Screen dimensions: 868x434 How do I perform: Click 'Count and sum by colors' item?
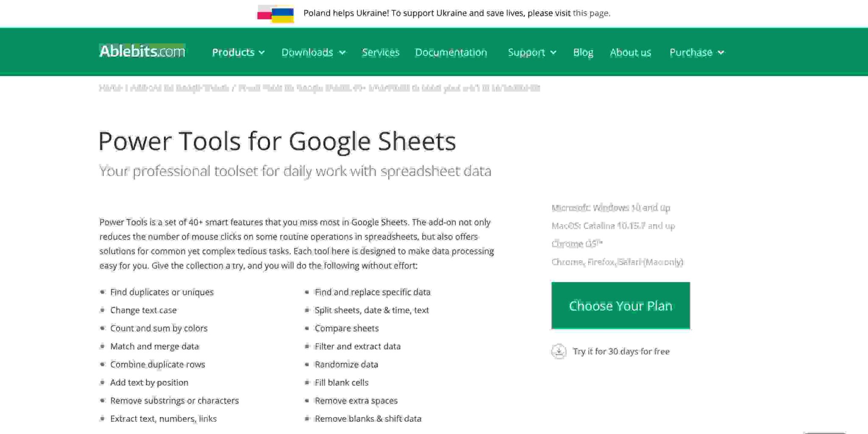159,328
